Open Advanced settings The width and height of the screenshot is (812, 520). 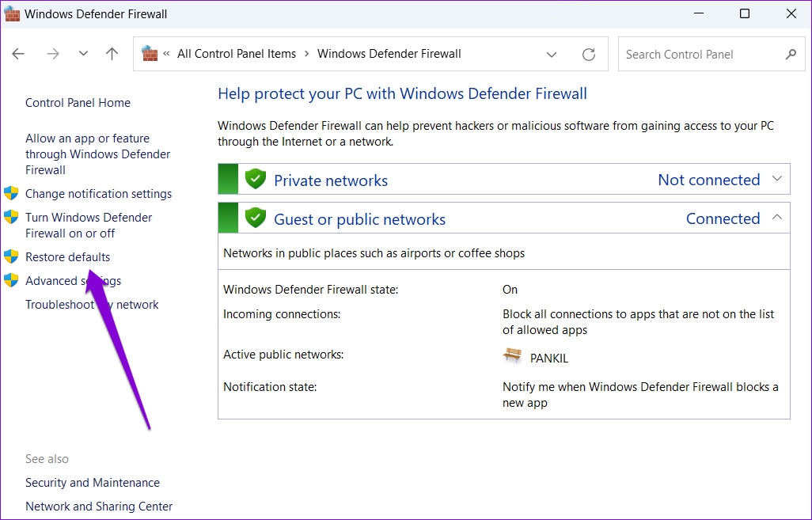(x=73, y=281)
